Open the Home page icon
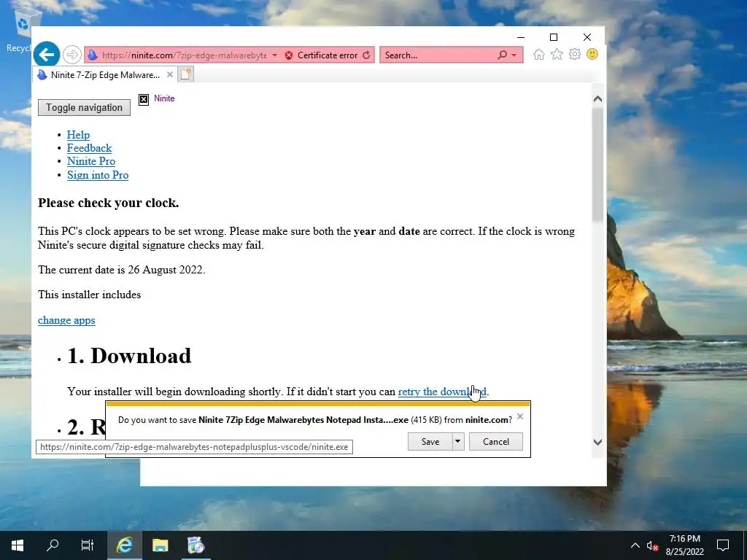 pyautogui.click(x=539, y=54)
